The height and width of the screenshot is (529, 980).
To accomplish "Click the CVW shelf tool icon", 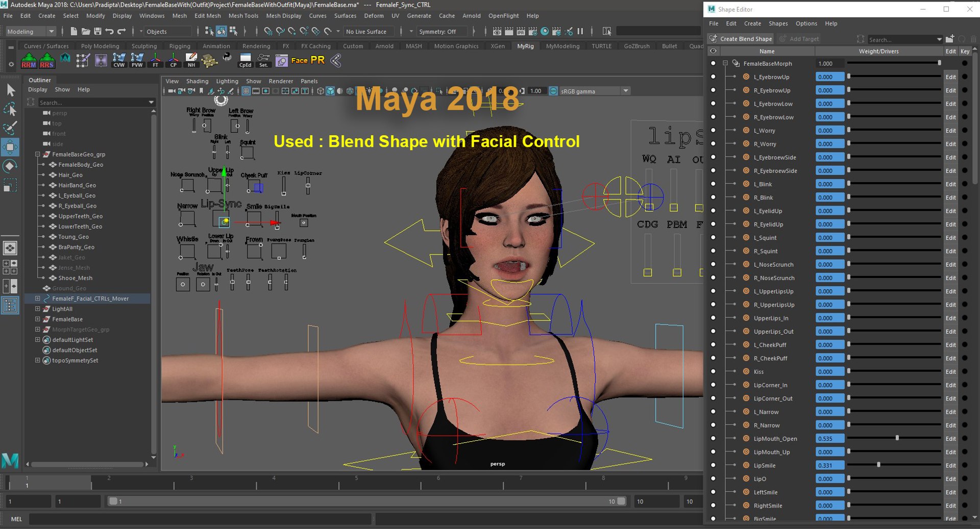I will [119, 61].
